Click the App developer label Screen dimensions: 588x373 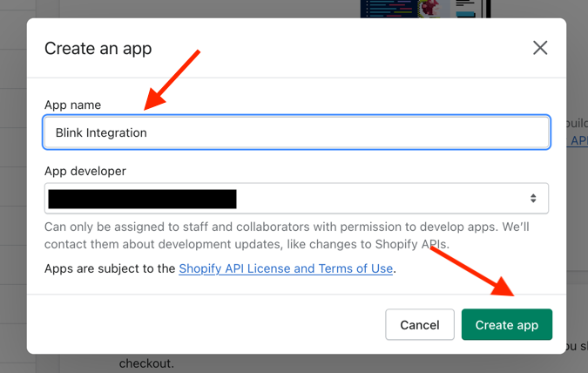click(85, 171)
